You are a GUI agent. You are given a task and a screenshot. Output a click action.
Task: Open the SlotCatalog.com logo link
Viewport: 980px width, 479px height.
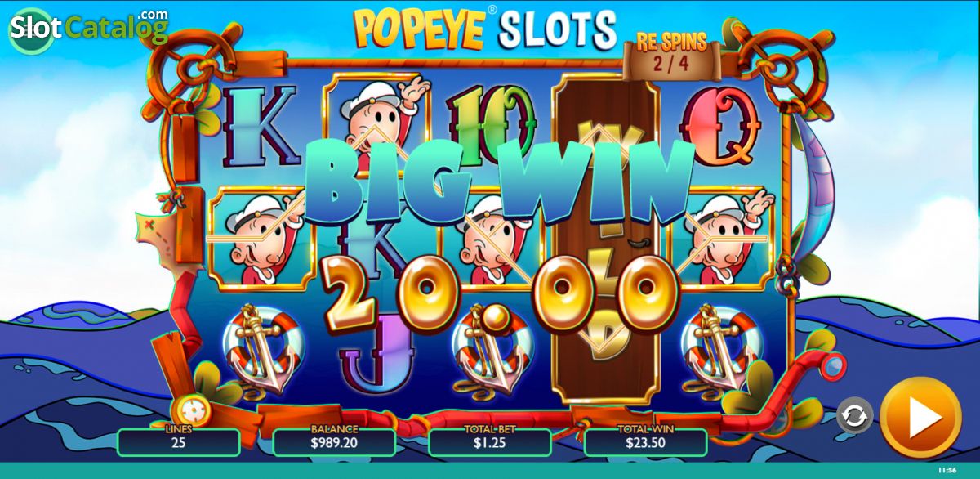coord(88,28)
